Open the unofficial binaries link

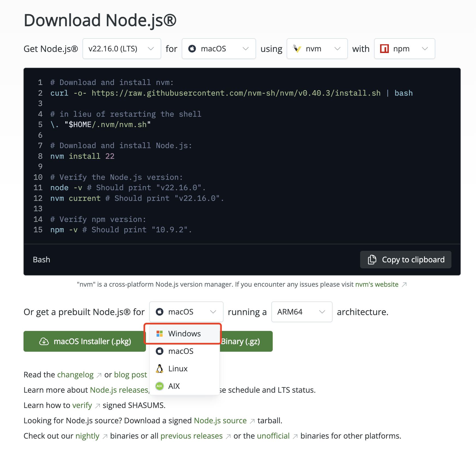coord(273,436)
